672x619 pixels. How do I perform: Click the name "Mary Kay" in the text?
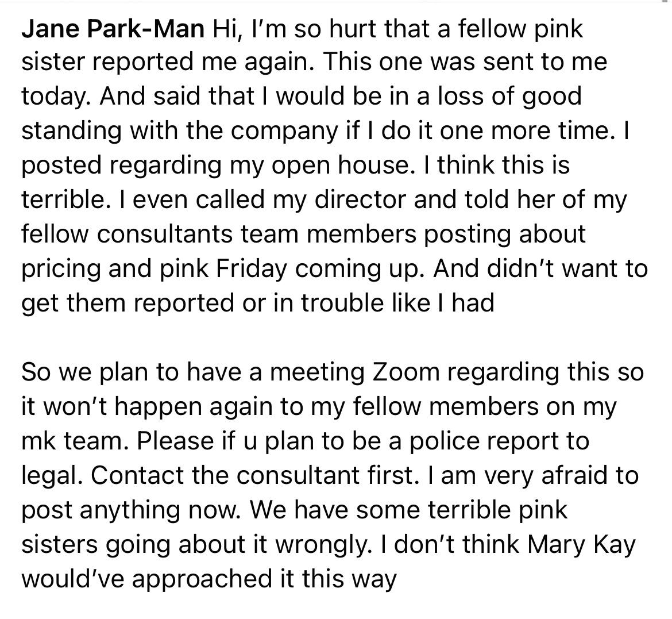[x=581, y=544]
